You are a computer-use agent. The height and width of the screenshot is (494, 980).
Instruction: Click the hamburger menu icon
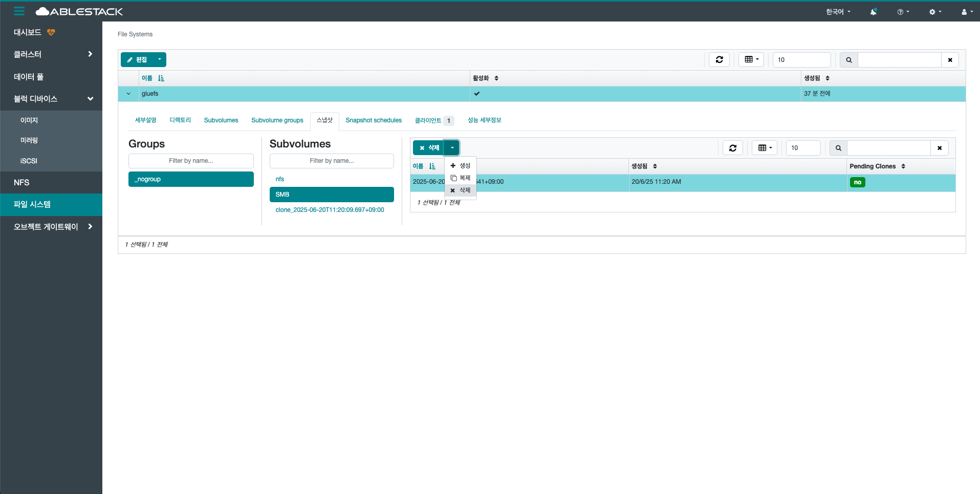coord(19,11)
